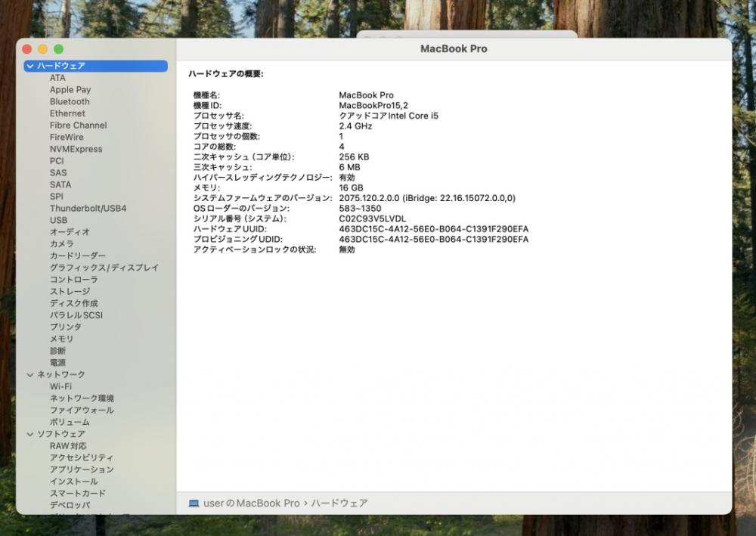This screenshot has height=536, width=756.
Task: Select Apple Pay in the sidebar
Action: pos(70,90)
